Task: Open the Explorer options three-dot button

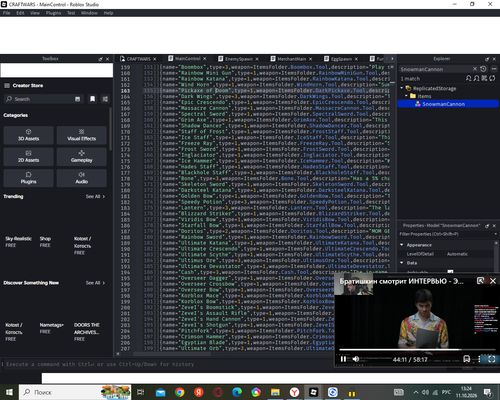Action: pos(494,69)
